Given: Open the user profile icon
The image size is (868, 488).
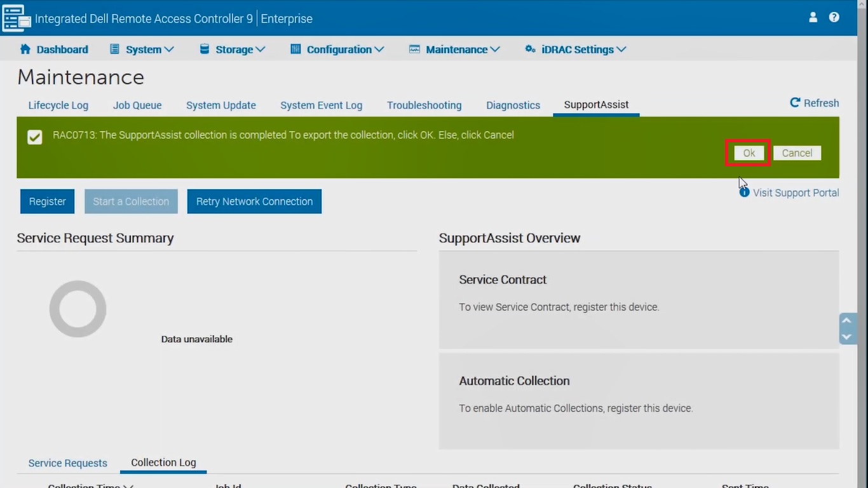Looking at the screenshot, I should (x=813, y=18).
